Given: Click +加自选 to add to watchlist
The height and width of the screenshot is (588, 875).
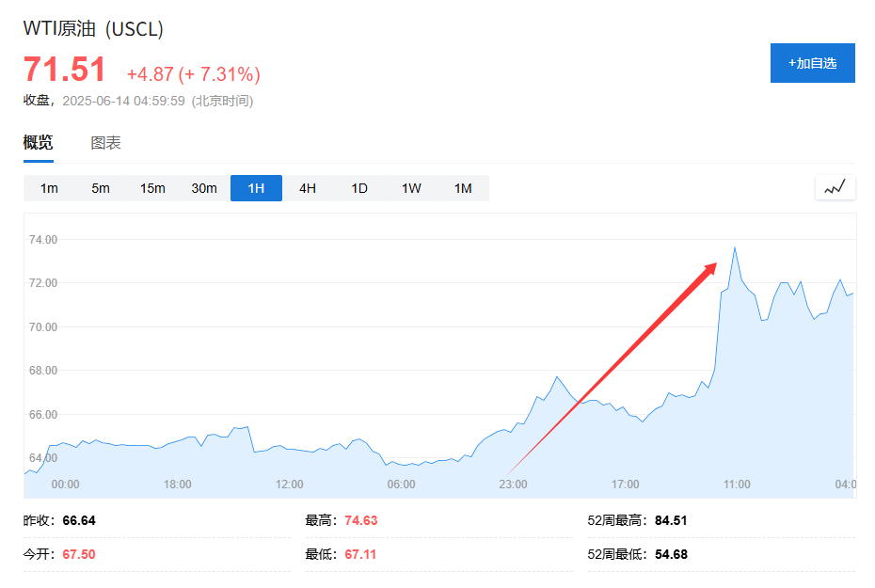Looking at the screenshot, I should pos(812,62).
